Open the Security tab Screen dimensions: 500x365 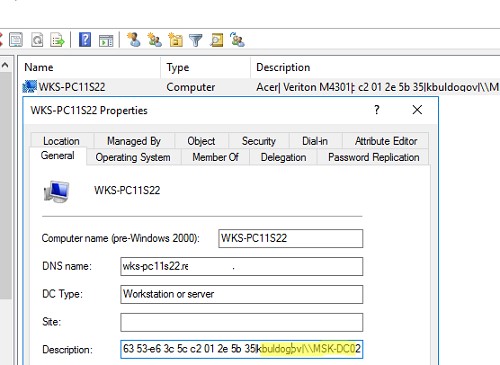(259, 141)
